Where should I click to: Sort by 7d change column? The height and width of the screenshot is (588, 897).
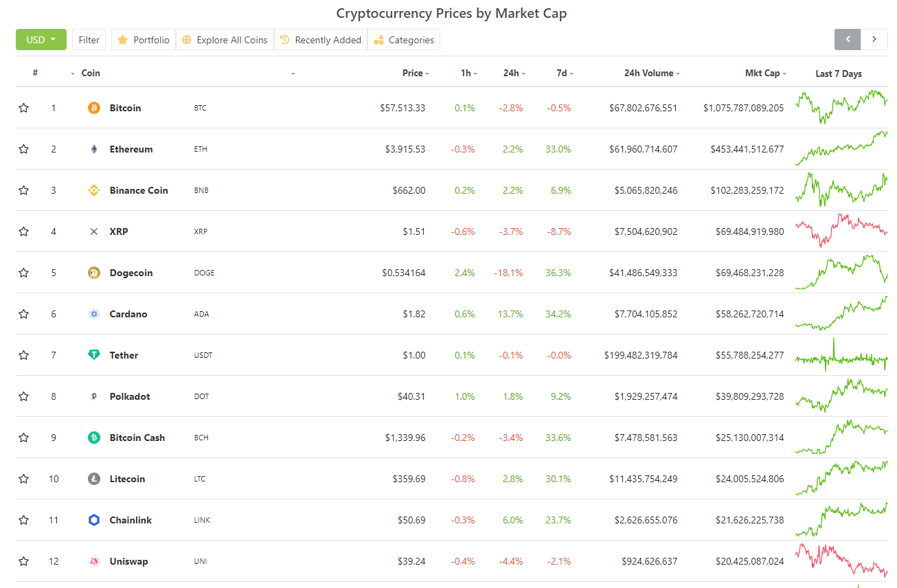[x=565, y=73]
